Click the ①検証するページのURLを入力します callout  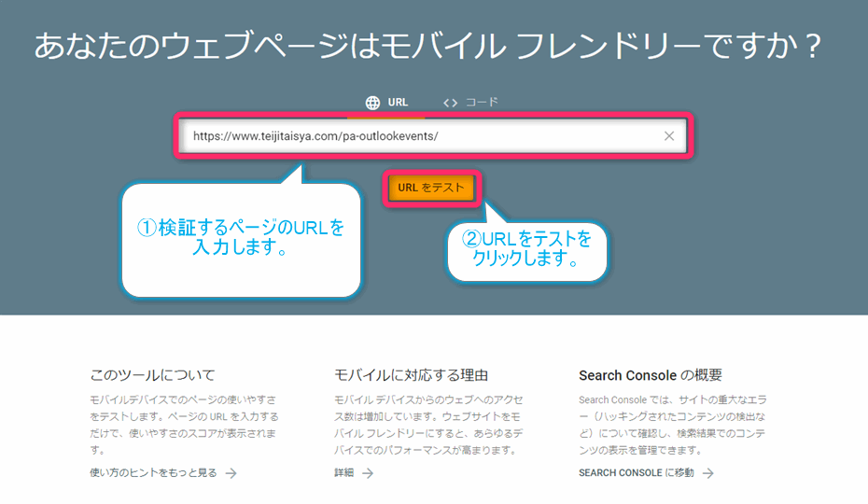241,239
